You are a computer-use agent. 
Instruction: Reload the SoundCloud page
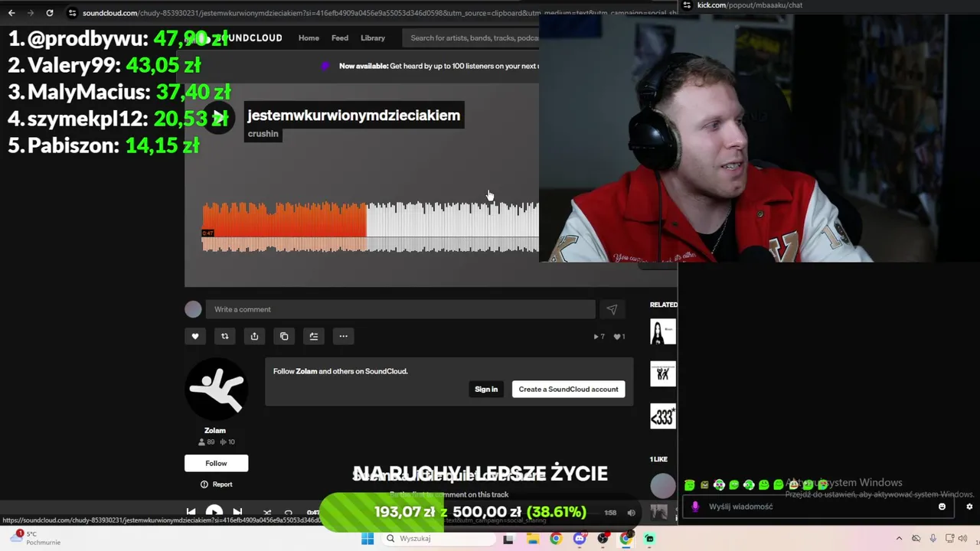pyautogui.click(x=50, y=13)
